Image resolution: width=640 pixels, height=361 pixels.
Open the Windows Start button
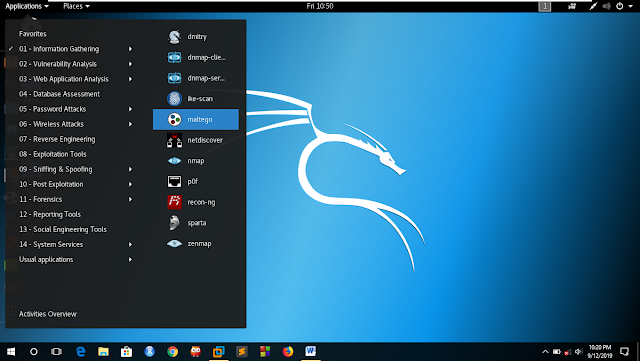[11, 352]
